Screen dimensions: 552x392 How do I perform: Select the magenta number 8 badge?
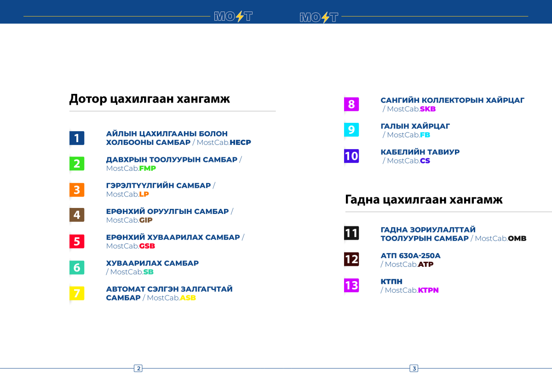[351, 104]
